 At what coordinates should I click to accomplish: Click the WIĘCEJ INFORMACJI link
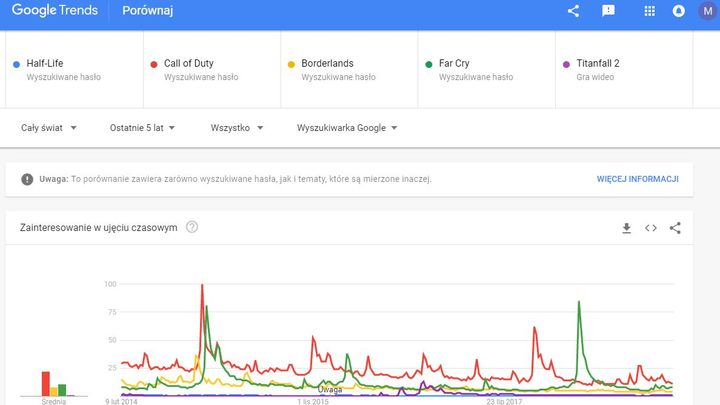637,179
